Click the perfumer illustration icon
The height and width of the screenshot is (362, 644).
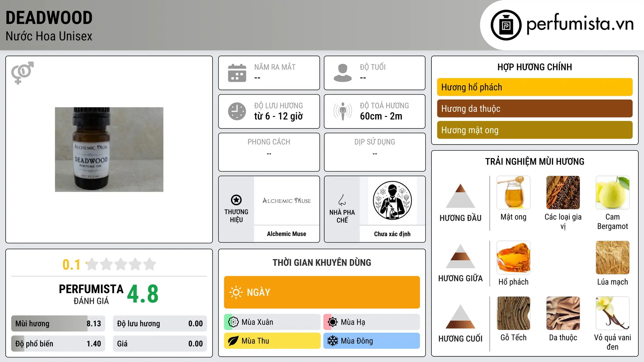coord(392,200)
